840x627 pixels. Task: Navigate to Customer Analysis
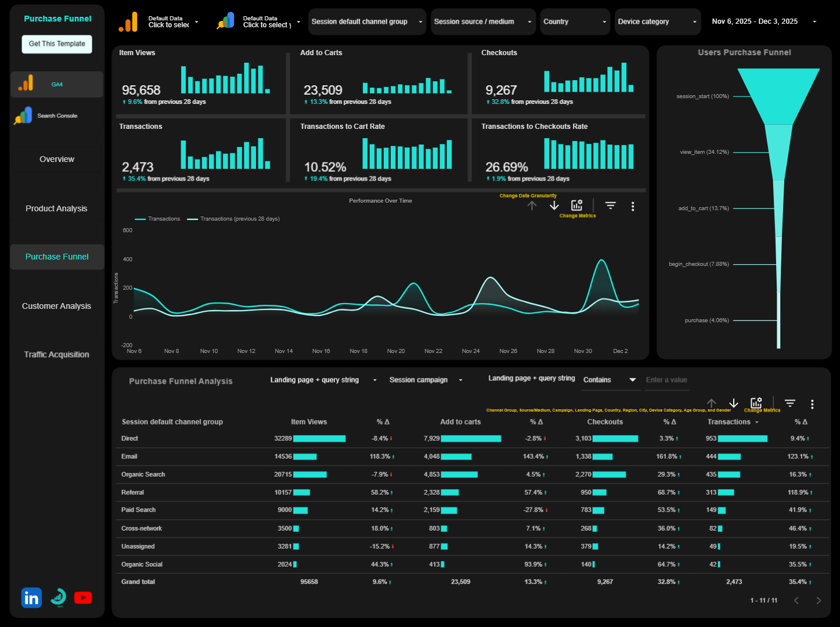pos(56,306)
